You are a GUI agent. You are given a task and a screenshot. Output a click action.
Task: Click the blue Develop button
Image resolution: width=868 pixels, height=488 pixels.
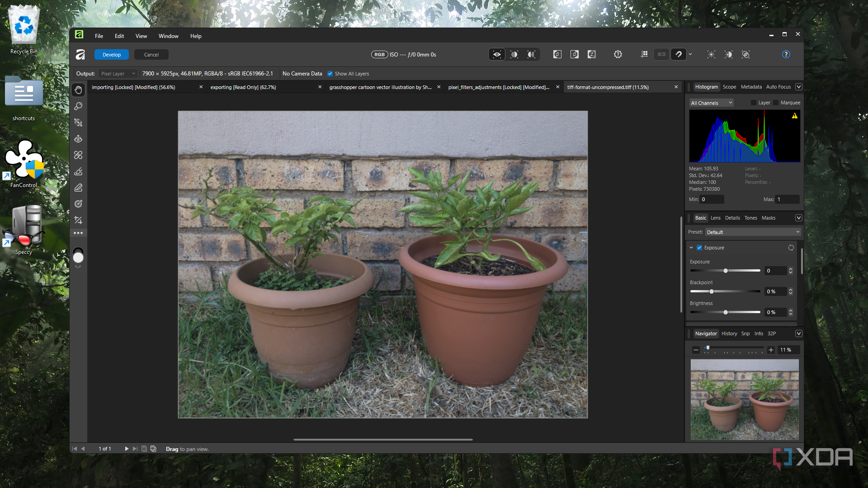click(x=112, y=55)
